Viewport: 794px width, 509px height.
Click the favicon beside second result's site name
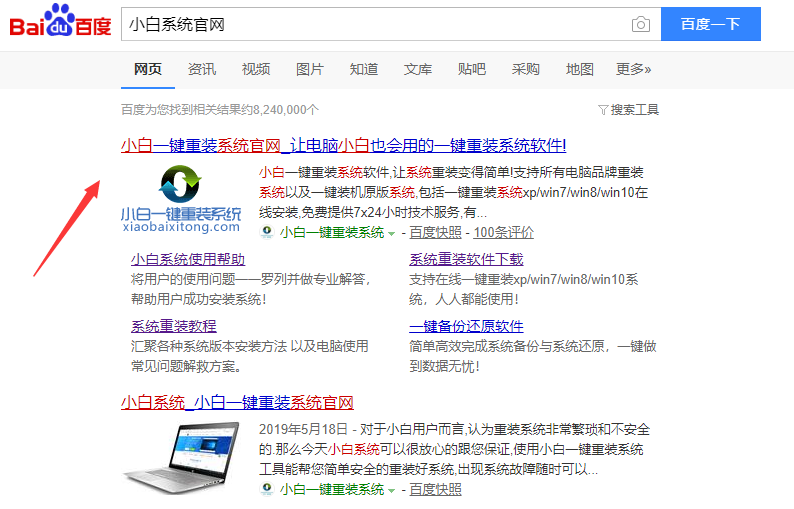pyautogui.click(x=267, y=489)
